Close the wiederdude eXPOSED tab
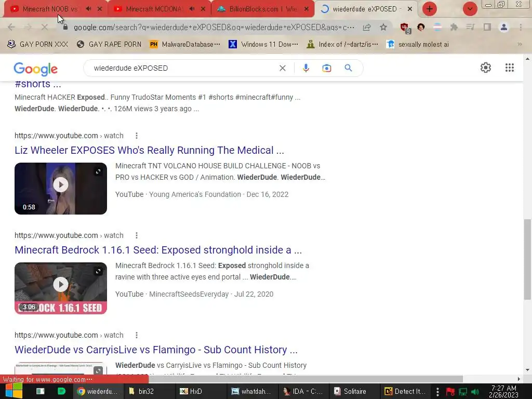 coord(410,9)
